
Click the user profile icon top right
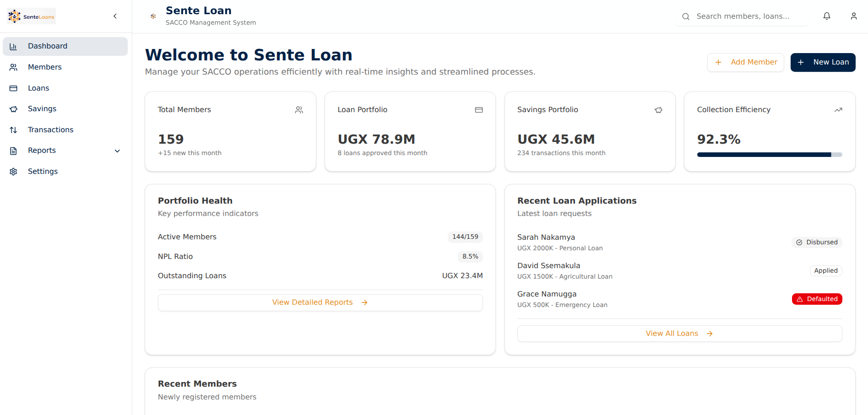click(853, 16)
